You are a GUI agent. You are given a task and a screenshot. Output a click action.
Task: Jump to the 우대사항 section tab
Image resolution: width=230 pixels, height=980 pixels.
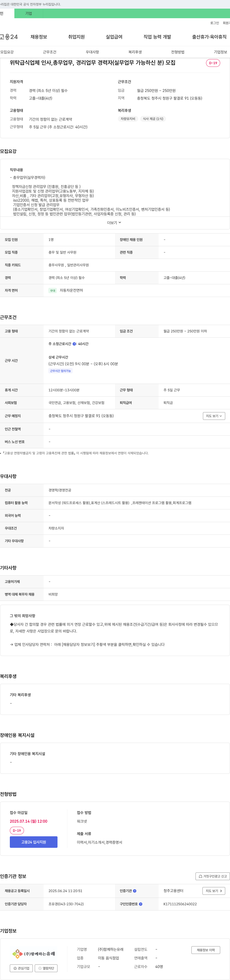tap(92, 52)
